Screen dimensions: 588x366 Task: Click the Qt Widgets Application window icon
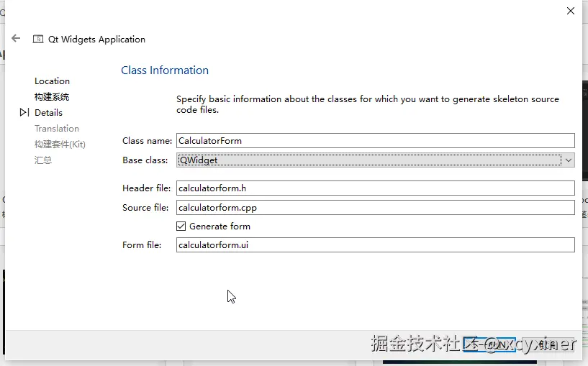(38, 39)
